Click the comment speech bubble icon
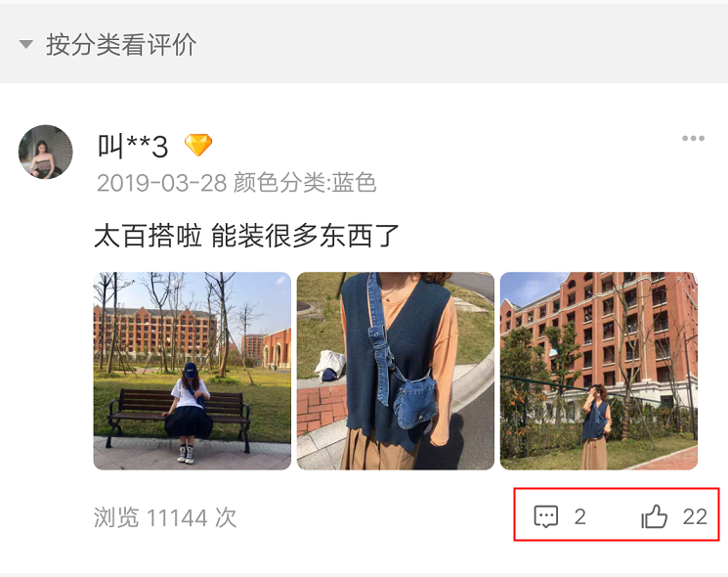 coord(545,516)
